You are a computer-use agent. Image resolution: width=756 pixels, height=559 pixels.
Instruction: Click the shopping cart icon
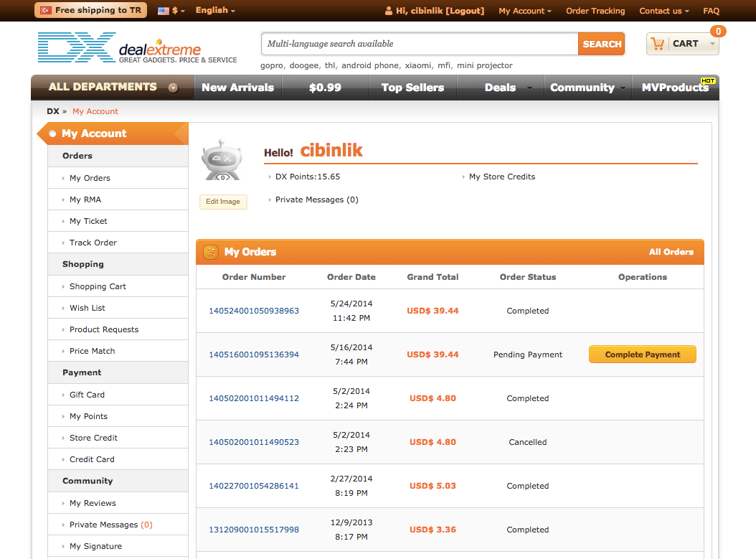(x=657, y=44)
